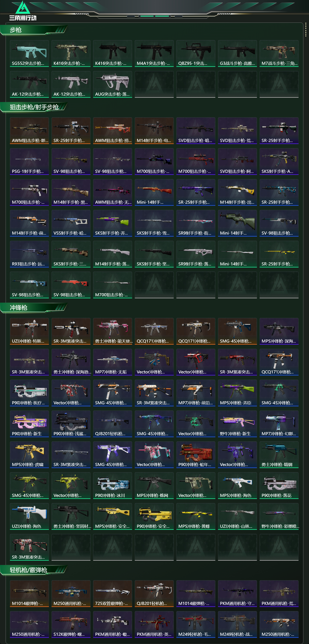Select the P90冲锋枪-新生 pink skin

29,424
